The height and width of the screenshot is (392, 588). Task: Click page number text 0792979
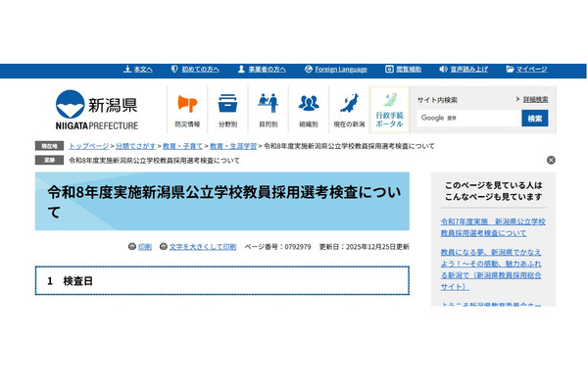pyautogui.click(x=298, y=247)
